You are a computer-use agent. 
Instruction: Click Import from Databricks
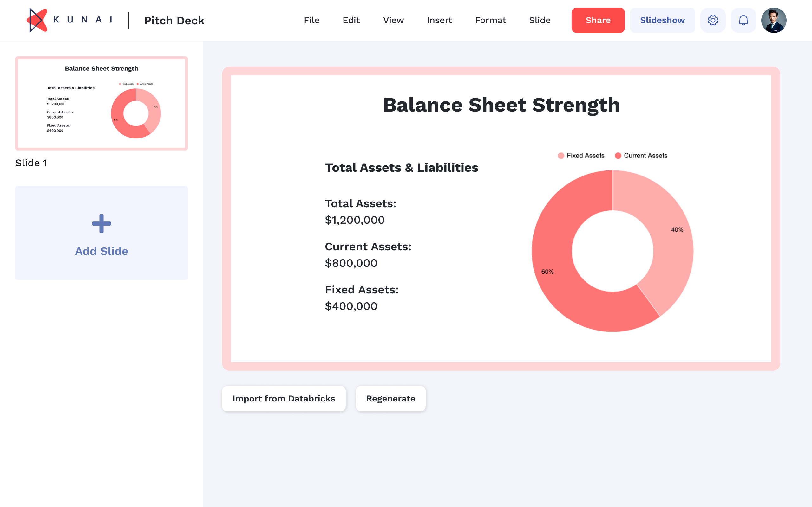(284, 398)
